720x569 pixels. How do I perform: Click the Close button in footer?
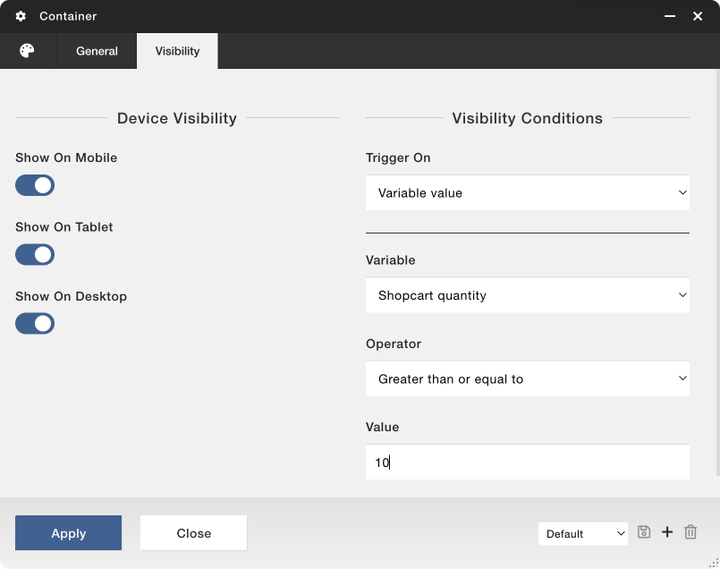click(x=193, y=533)
